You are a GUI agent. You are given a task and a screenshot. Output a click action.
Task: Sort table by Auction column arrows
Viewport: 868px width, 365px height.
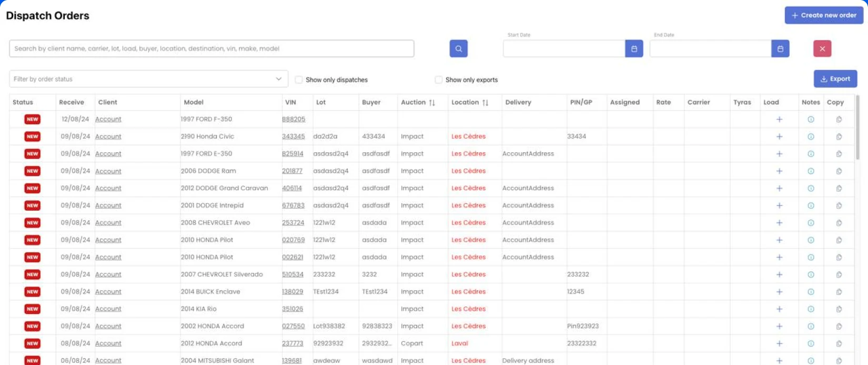[432, 103]
